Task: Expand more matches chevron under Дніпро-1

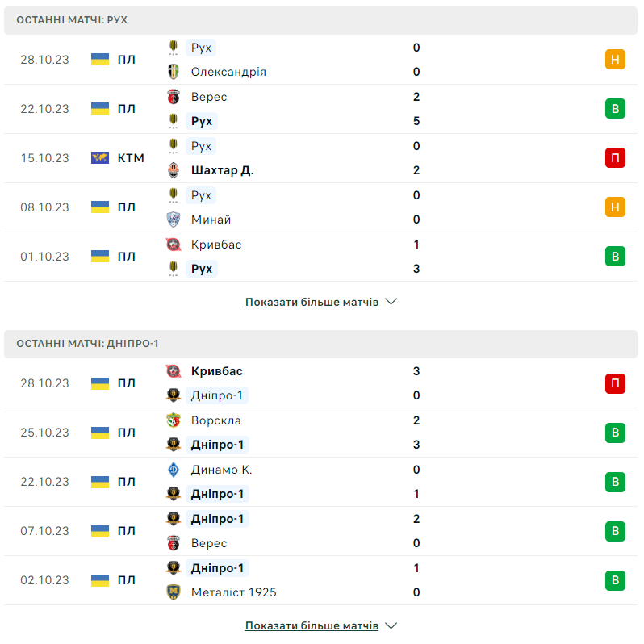Action: point(391,625)
